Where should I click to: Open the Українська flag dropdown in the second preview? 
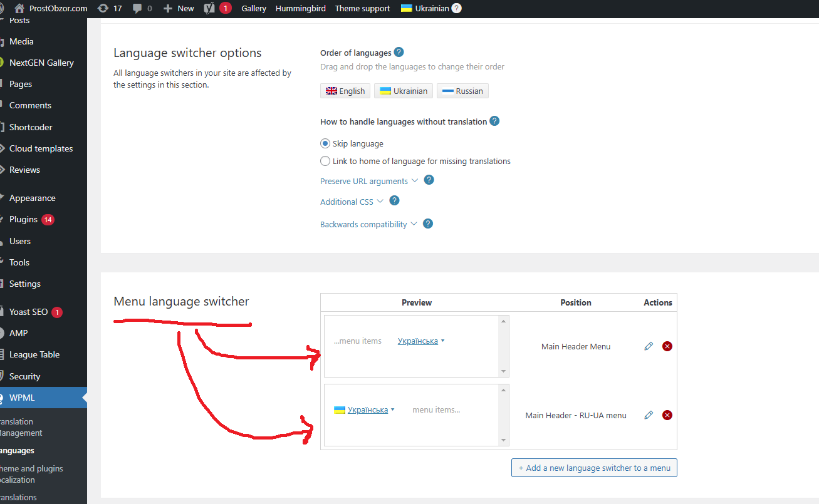coord(364,410)
